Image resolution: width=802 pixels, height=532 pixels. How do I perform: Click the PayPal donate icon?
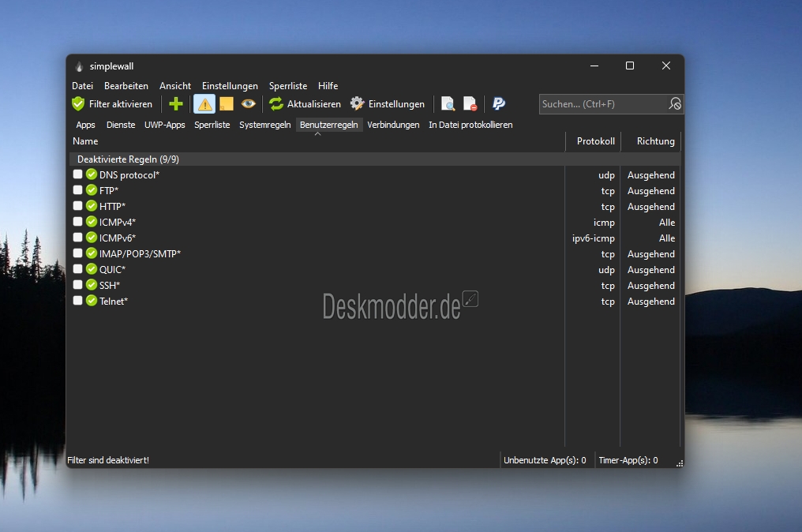(x=499, y=104)
